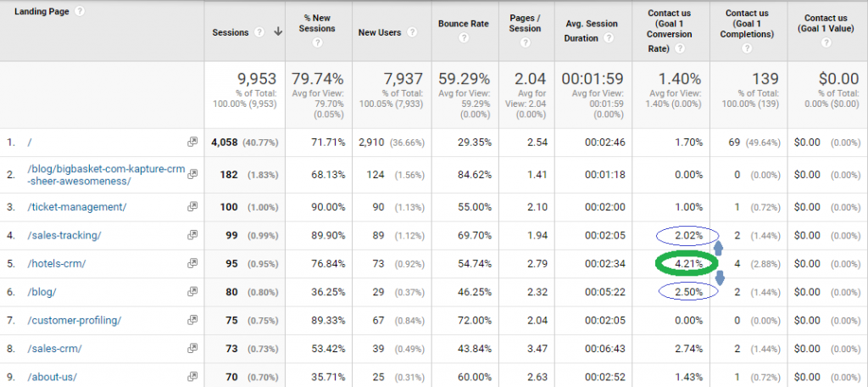Click the 3.47 pages per session cell
Image resolution: width=868 pixels, height=387 pixels.
[x=537, y=349]
